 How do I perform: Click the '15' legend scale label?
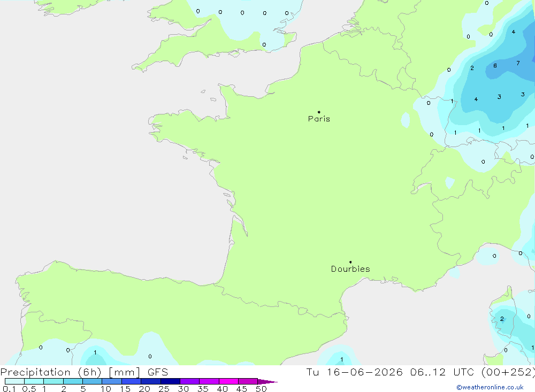pos(125,389)
